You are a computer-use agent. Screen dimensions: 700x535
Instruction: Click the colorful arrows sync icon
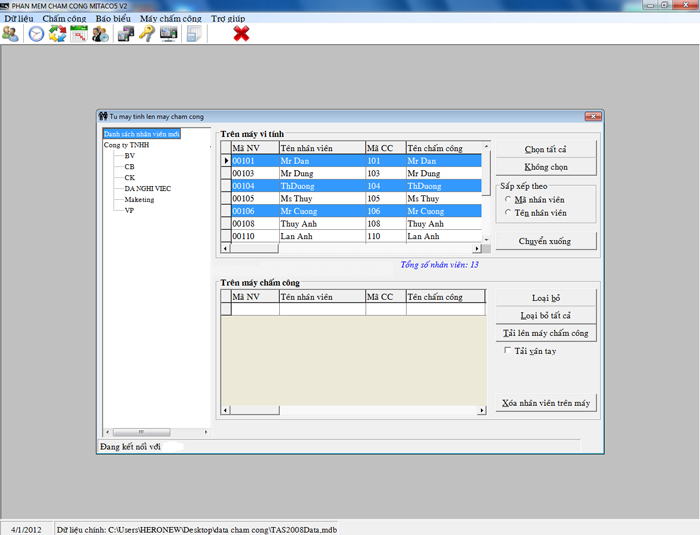(x=58, y=34)
